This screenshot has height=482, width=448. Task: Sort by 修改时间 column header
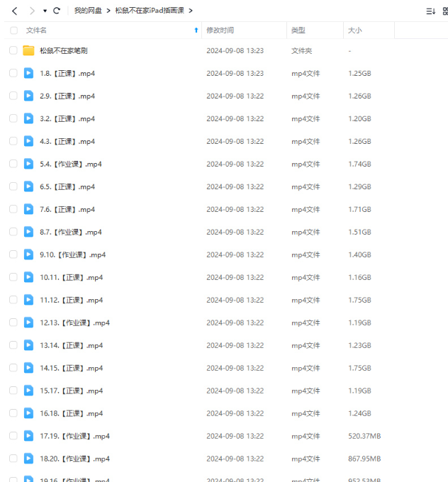click(x=220, y=30)
